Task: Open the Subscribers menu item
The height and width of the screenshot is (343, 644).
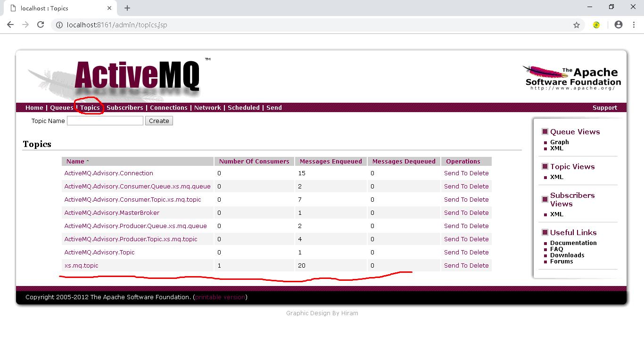Action: (x=124, y=107)
